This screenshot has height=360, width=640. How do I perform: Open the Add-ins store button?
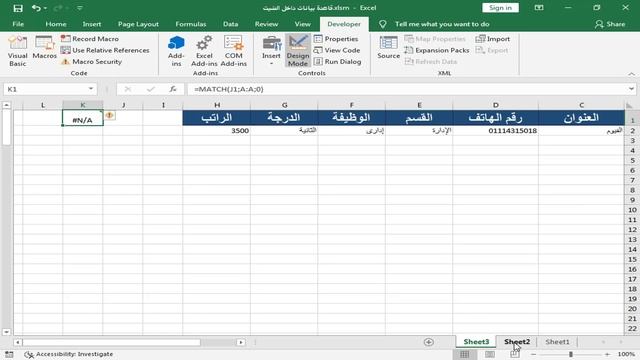click(x=176, y=51)
